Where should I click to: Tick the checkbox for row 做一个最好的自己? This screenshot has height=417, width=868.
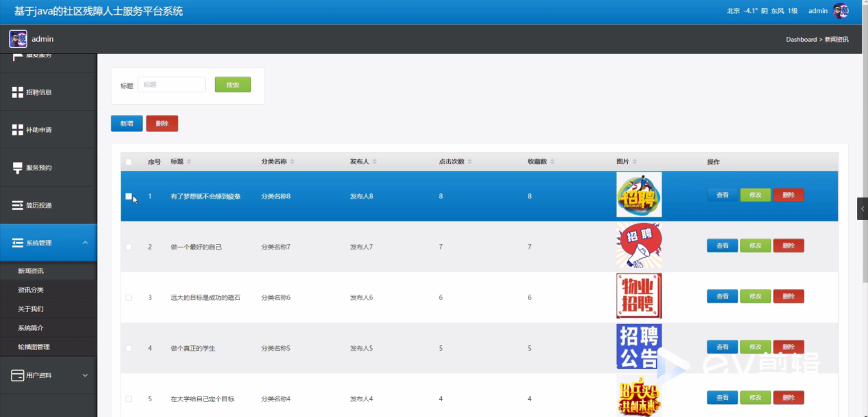[x=129, y=247]
